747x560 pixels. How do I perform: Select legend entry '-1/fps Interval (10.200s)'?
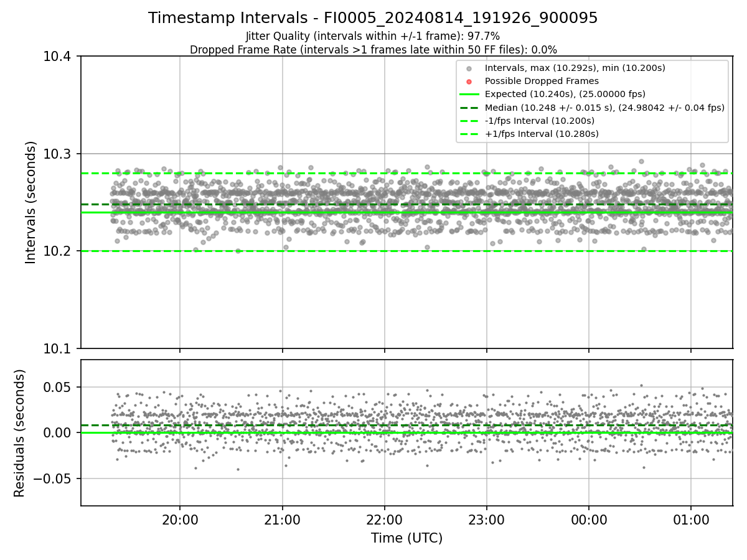pos(540,121)
